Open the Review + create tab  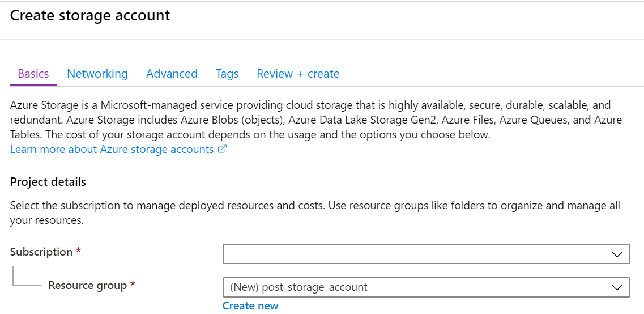pos(298,74)
